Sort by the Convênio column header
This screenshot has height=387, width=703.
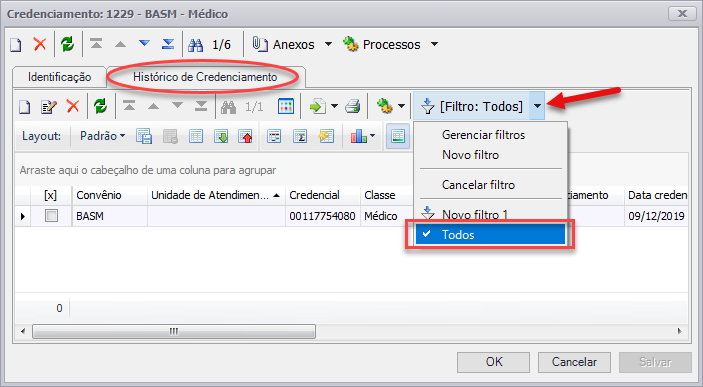pyautogui.click(x=110, y=195)
